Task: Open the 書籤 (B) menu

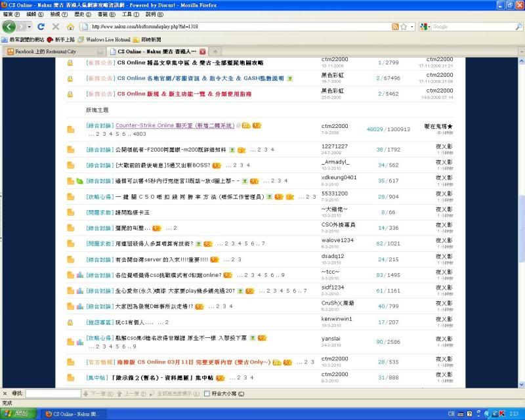Action: 106,14
